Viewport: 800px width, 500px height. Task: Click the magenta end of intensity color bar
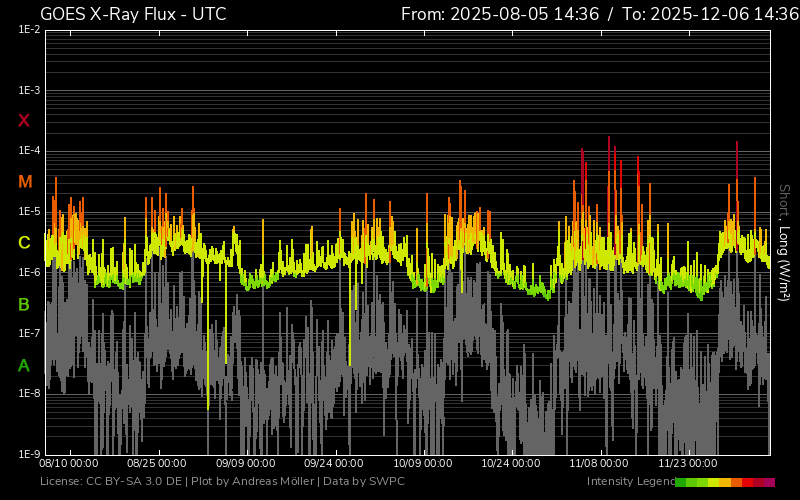tap(769, 482)
